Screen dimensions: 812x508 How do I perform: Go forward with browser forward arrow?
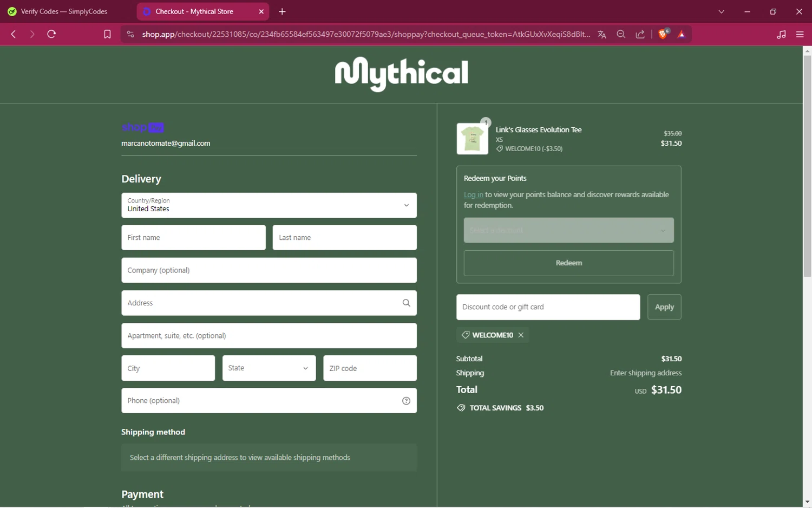click(32, 34)
